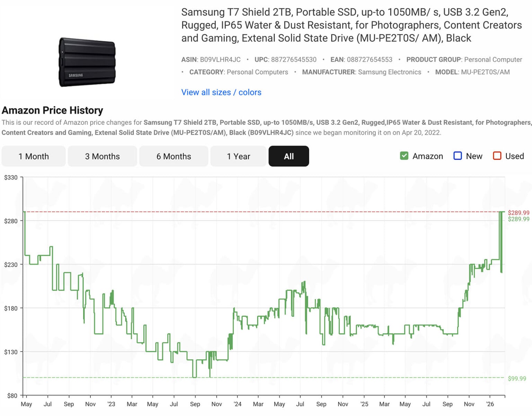Viewport: 532px width, 416px height.
Task: Click the Samsung T7 Shield product image
Action: coord(87,62)
